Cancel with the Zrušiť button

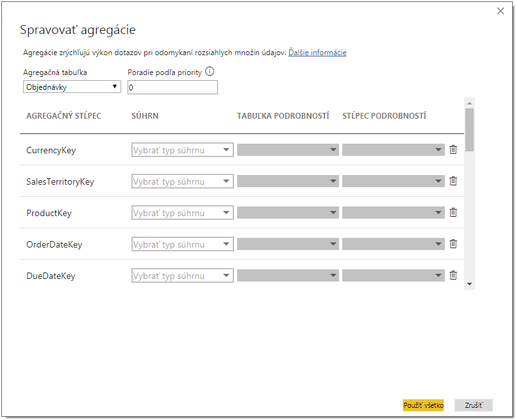474,405
